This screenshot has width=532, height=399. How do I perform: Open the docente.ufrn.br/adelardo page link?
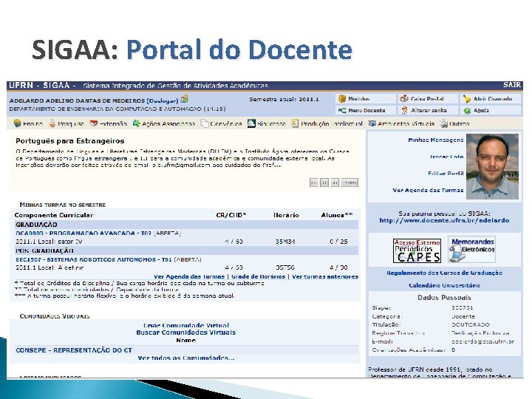[x=444, y=220]
